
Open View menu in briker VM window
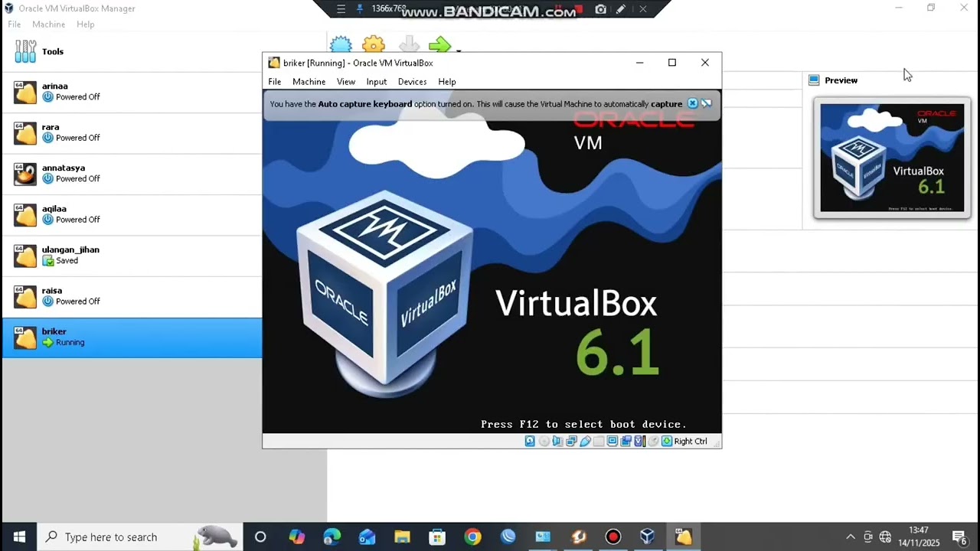coord(346,82)
